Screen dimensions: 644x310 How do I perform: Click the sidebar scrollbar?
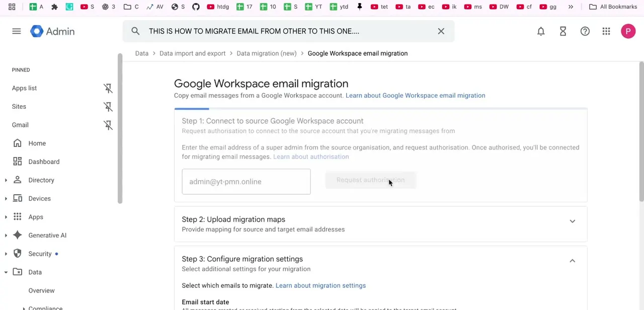[120, 128]
